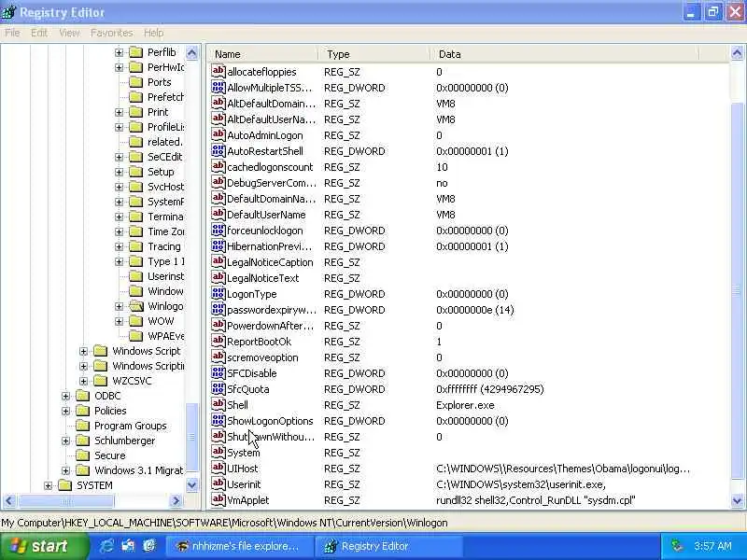
Task: Select the scremoveoption value name
Action: (x=262, y=357)
